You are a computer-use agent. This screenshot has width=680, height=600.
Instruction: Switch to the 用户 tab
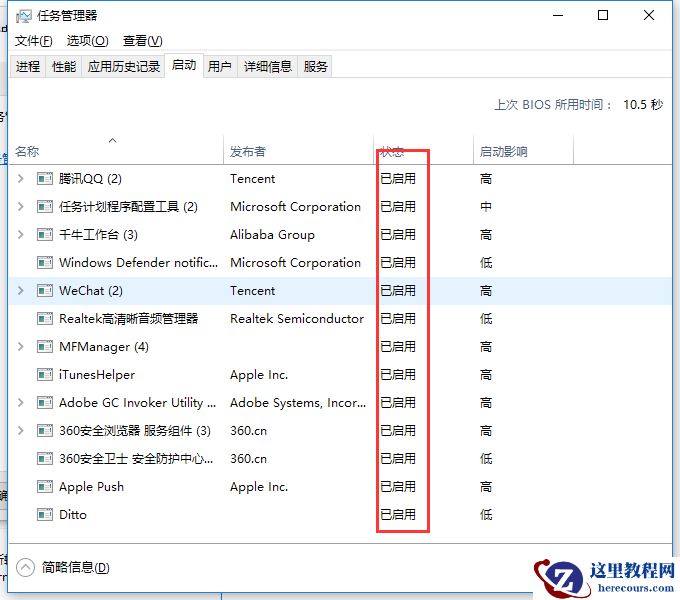pyautogui.click(x=220, y=66)
